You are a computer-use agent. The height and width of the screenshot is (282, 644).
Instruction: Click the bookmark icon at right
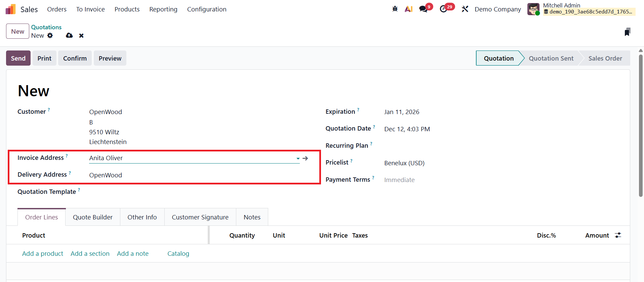627,32
